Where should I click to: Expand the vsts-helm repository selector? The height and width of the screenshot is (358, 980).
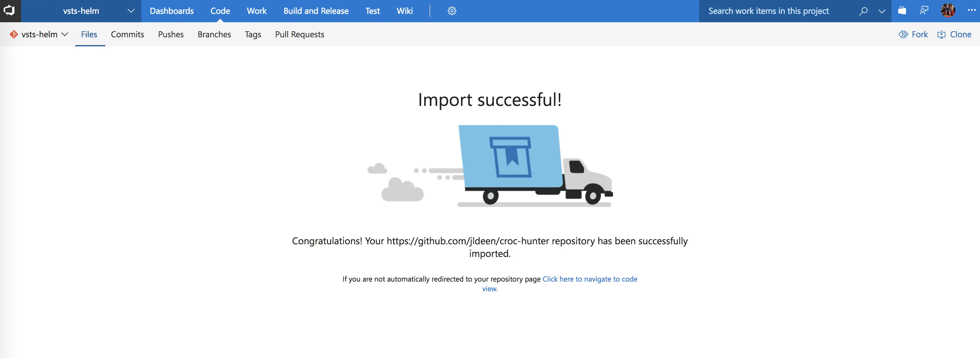[45, 34]
